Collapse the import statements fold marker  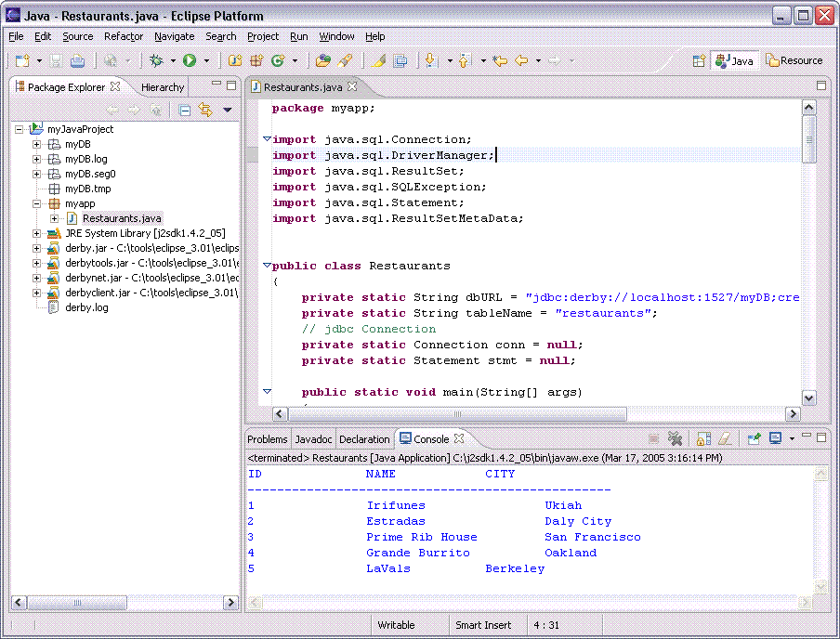pyautogui.click(x=267, y=139)
